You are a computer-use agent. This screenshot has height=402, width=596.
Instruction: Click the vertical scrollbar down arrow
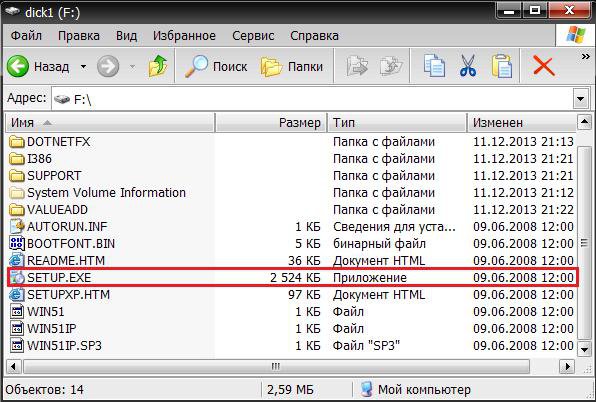583,348
